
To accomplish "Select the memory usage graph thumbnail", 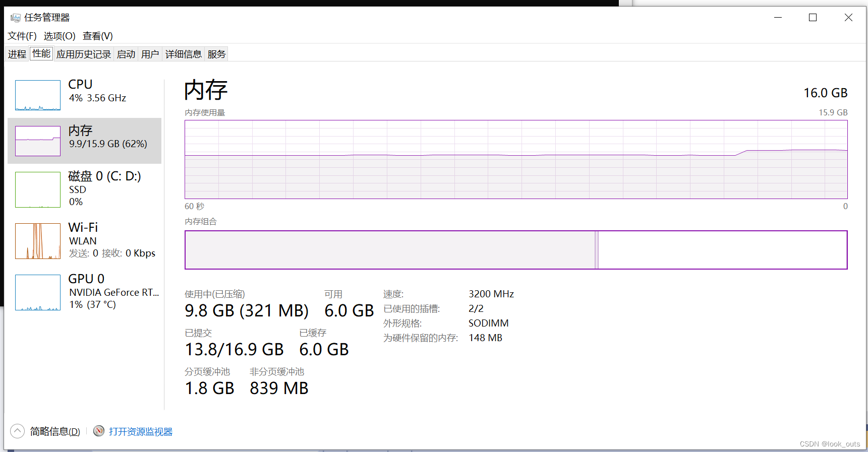I will (x=38, y=141).
